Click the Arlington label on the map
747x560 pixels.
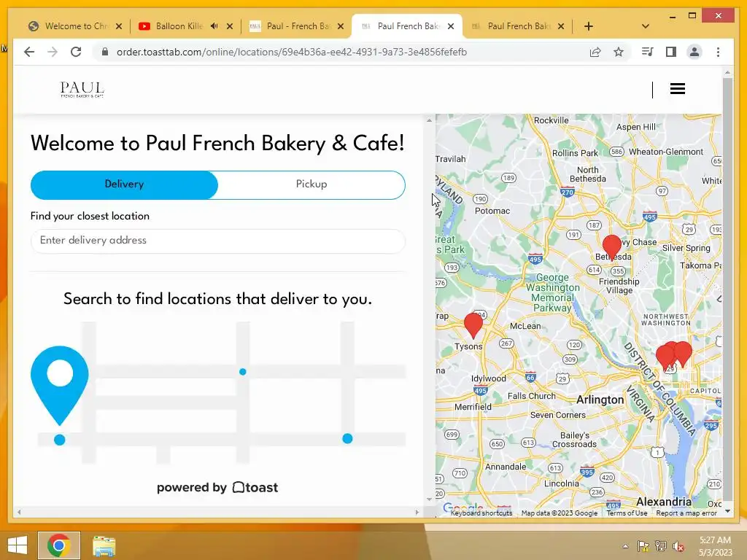click(600, 400)
